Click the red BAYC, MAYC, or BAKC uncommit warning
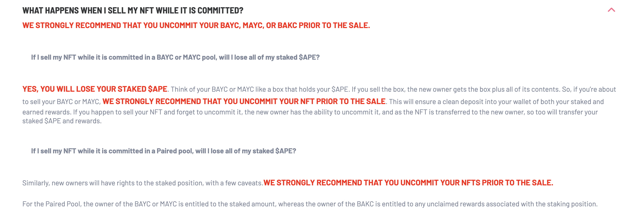644x213 pixels. [x=196, y=25]
